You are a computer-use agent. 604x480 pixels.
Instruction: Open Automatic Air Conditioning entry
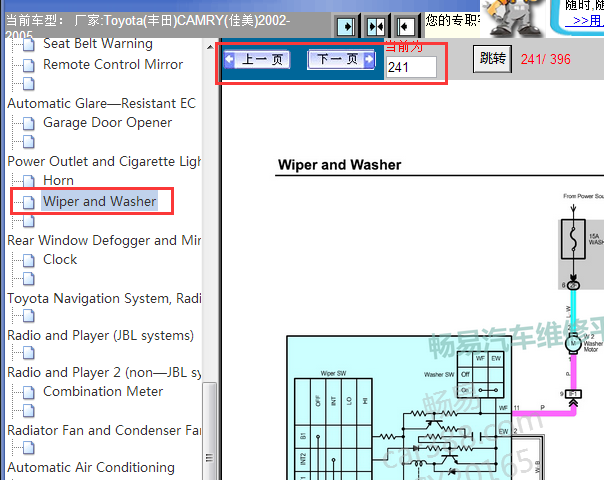tap(91, 467)
